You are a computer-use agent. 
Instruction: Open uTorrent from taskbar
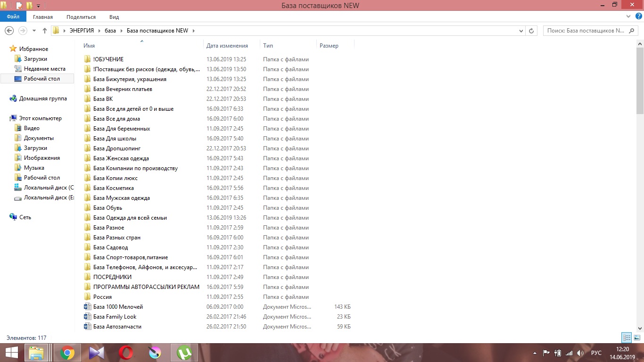point(184,353)
